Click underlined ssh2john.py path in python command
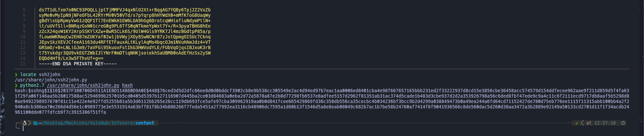The width and height of the screenshot is (644, 136). point(83,86)
